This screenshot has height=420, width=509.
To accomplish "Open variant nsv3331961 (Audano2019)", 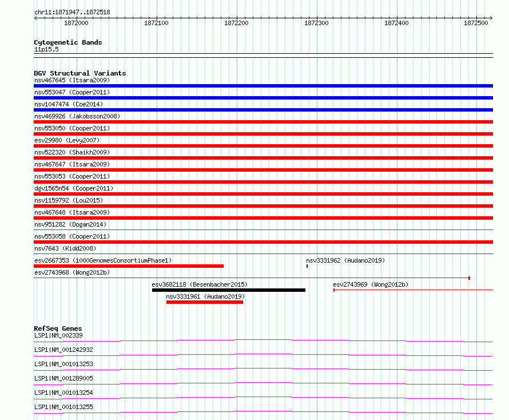I will click(205, 296).
